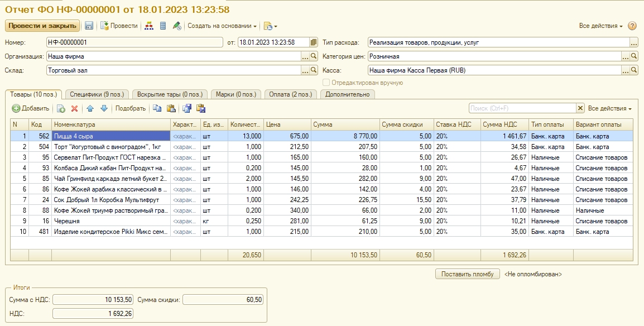Click the help question mark icon

[x=632, y=26]
